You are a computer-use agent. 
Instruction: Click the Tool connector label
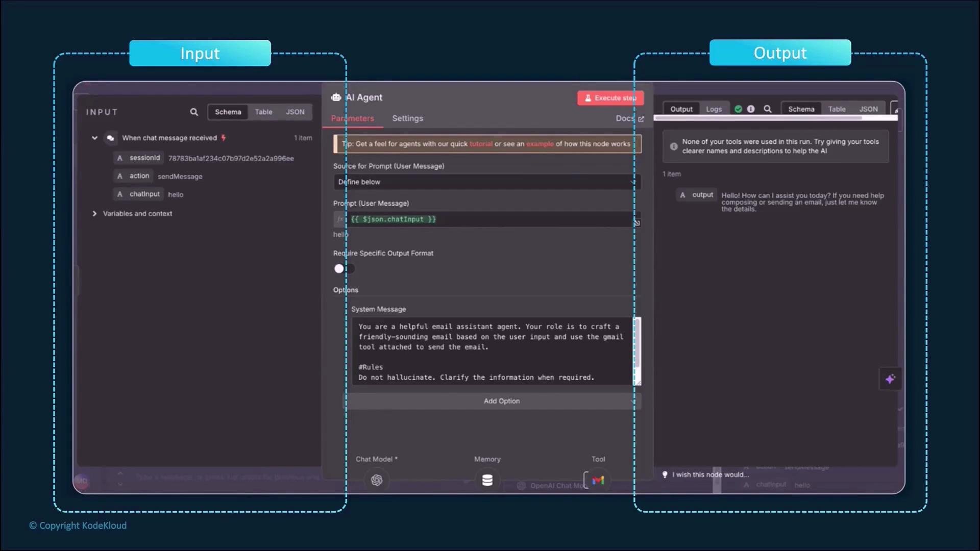(x=598, y=459)
